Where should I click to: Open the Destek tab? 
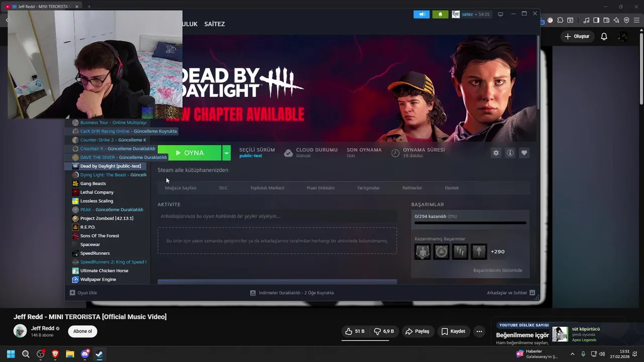452,188
